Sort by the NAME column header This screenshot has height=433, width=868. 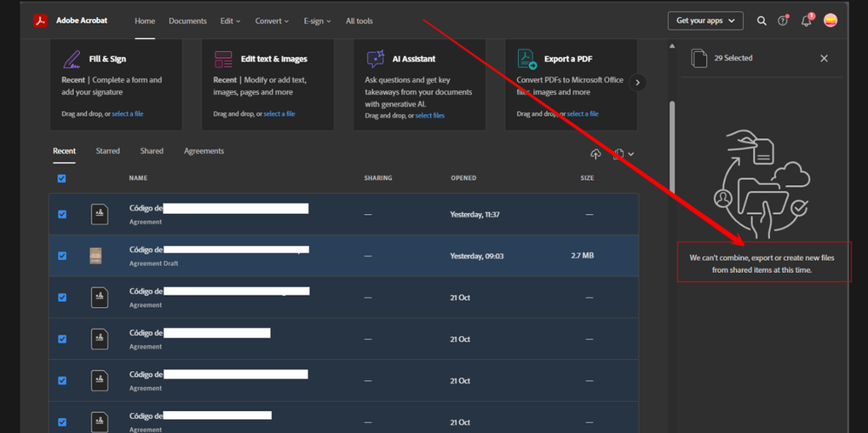pyautogui.click(x=138, y=178)
